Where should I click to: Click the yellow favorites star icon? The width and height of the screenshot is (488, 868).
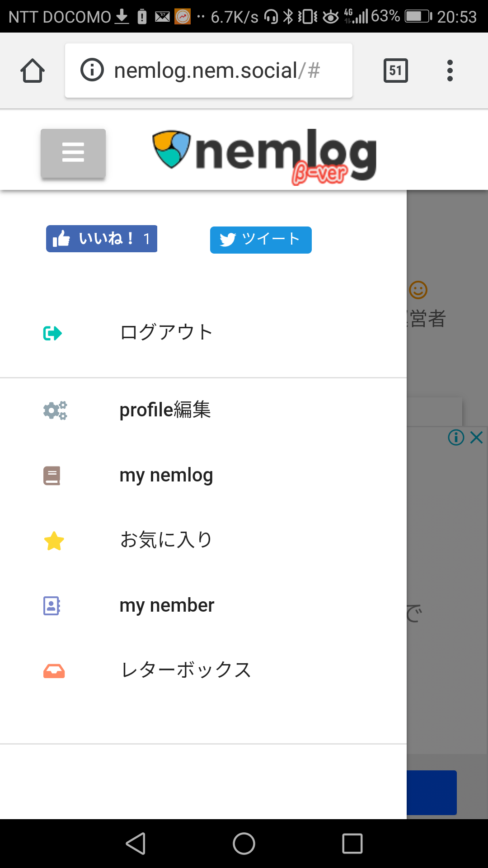click(x=54, y=541)
